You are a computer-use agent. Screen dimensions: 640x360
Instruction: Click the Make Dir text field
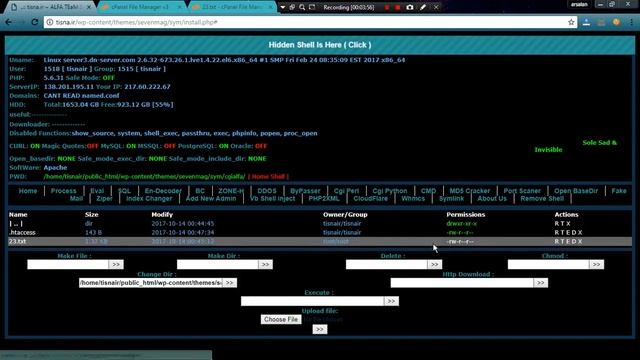coord(218,264)
